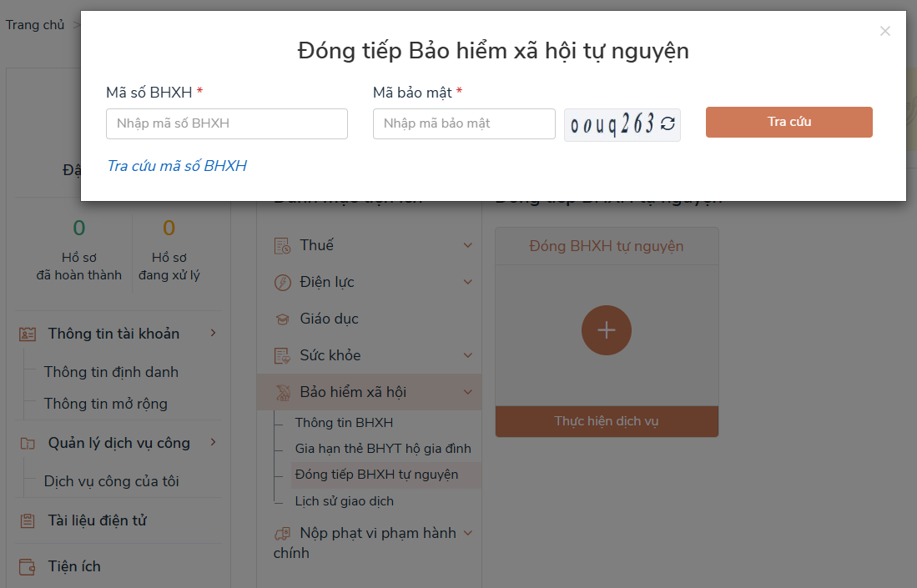Focus the Mã số BHXH input field
Image resolution: width=917 pixels, height=588 pixels.
click(227, 124)
